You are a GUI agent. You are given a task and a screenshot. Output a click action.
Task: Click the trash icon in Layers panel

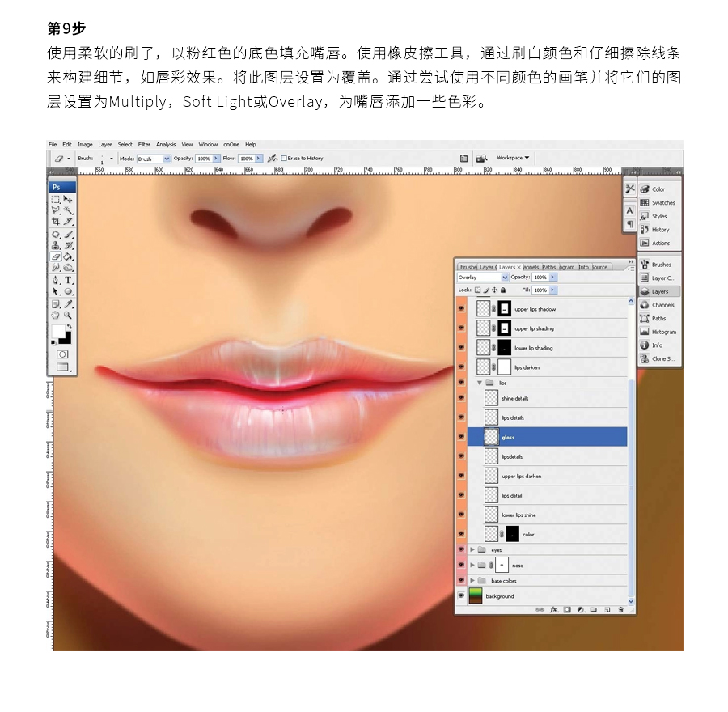[620, 610]
